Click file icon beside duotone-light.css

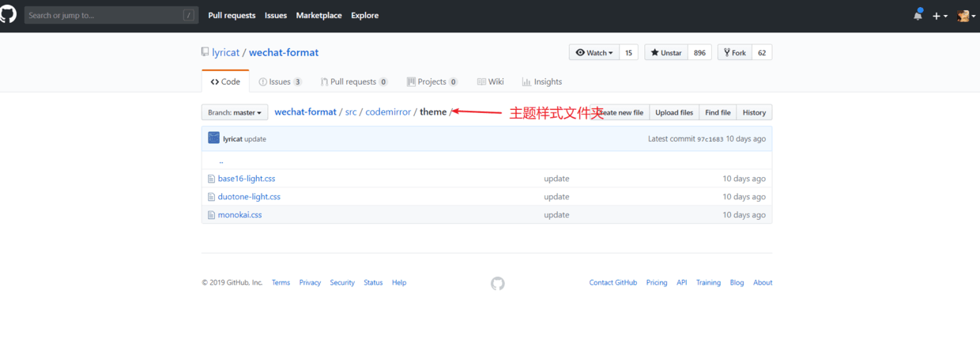click(211, 197)
